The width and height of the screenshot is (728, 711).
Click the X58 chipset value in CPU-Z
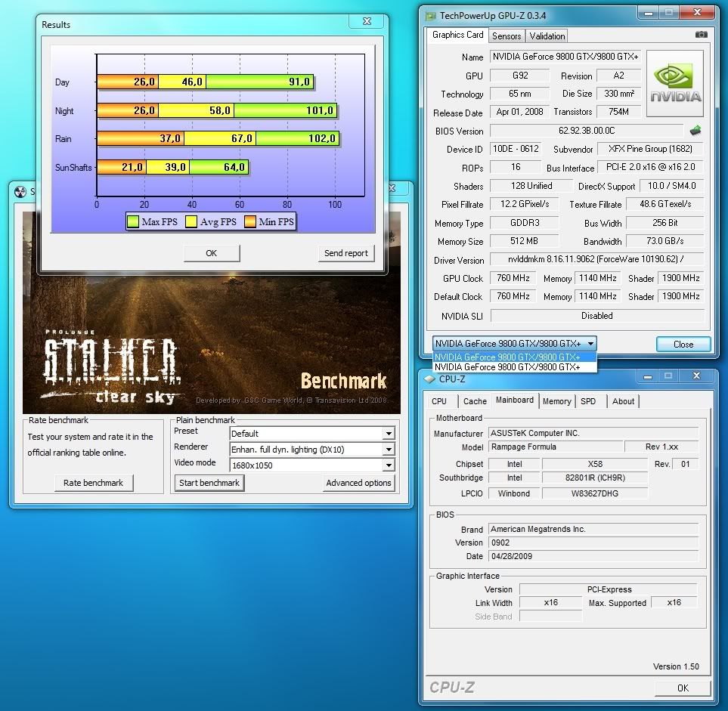click(595, 464)
